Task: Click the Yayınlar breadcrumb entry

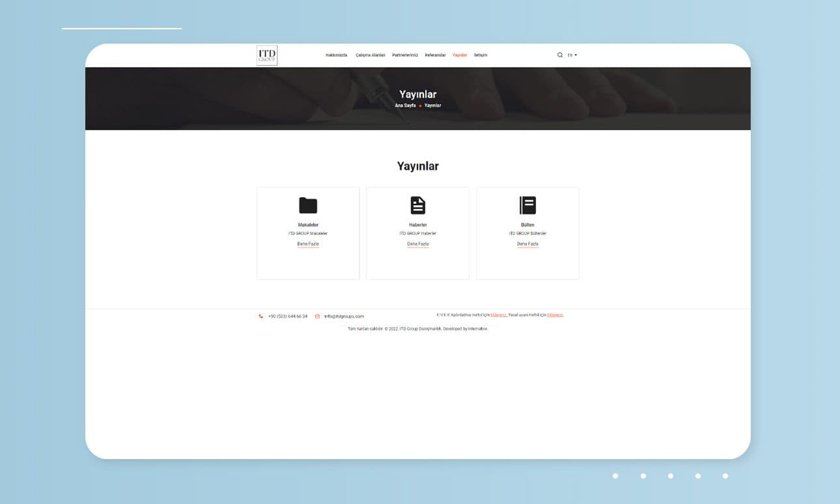Action: click(x=432, y=105)
